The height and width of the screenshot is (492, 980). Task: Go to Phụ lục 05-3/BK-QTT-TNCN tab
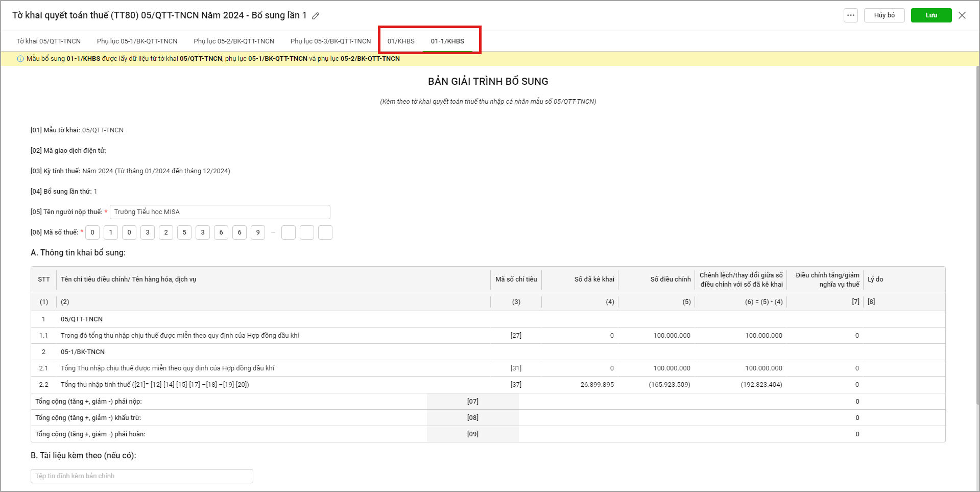point(330,41)
